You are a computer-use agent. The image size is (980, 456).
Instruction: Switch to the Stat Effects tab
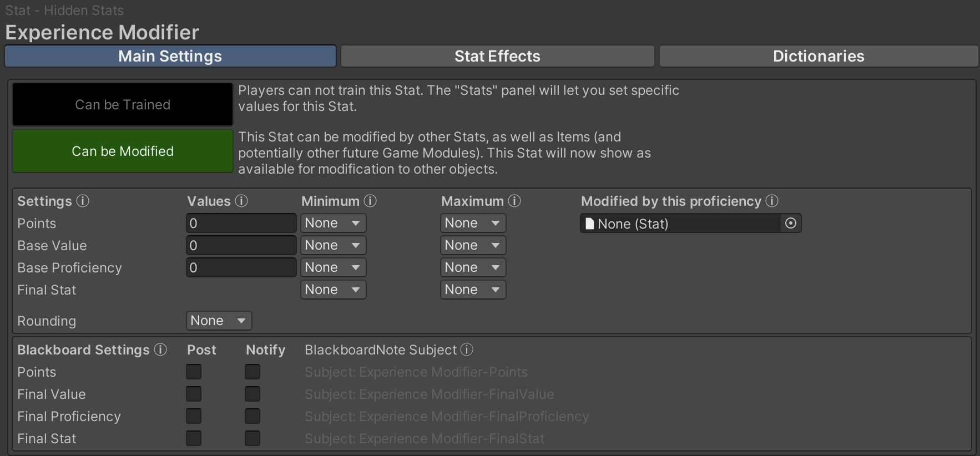click(x=497, y=56)
